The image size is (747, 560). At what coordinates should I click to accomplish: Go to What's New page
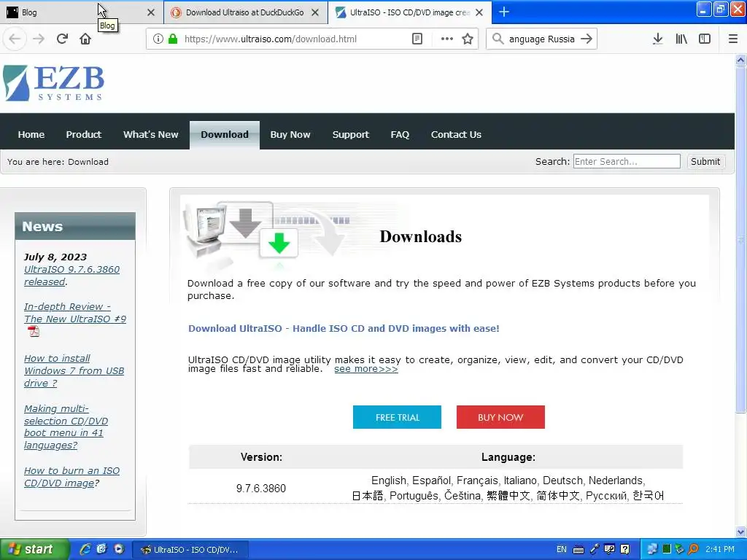click(x=150, y=135)
